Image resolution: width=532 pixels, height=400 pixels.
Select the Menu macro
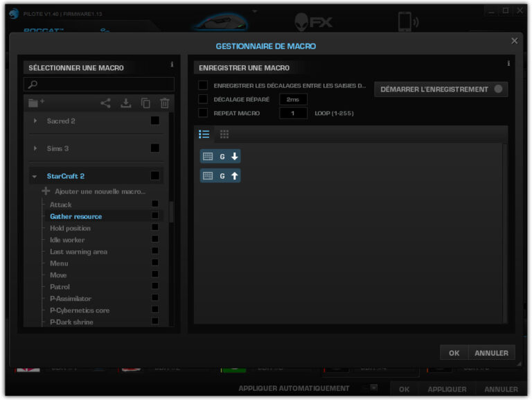[x=59, y=263]
